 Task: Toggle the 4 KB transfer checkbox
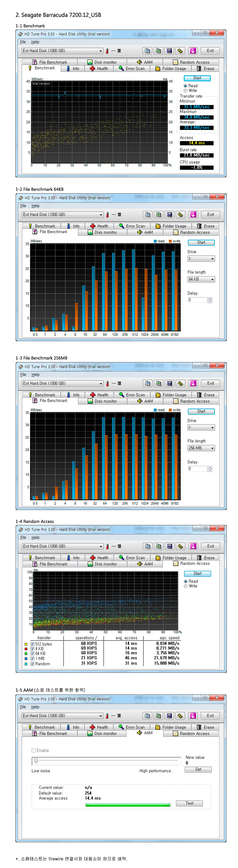pyautogui.click(x=32, y=649)
